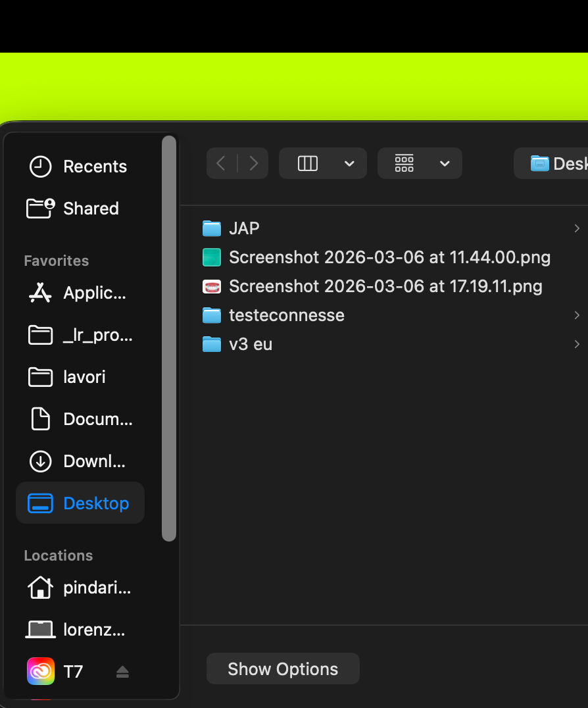The width and height of the screenshot is (588, 708).
Task: Click the sidebar vertical scrollbar
Action: coord(169,339)
